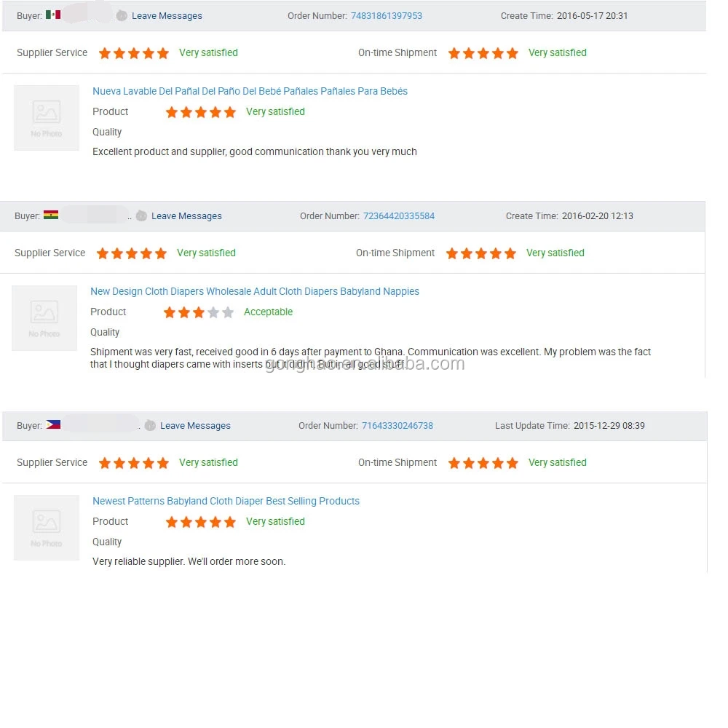728x728 pixels.
Task: Click message bubble icon in Mexico buyer row
Action: [122, 16]
